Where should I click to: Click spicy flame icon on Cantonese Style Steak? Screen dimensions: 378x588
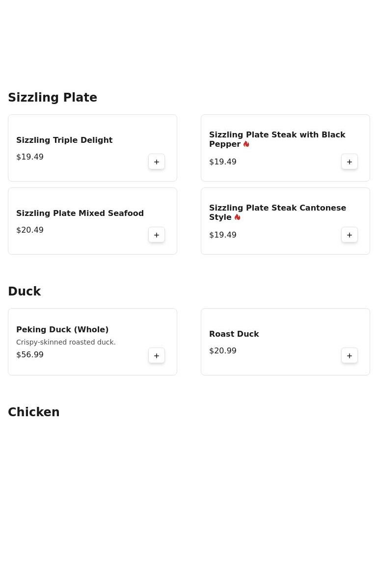coord(238,217)
